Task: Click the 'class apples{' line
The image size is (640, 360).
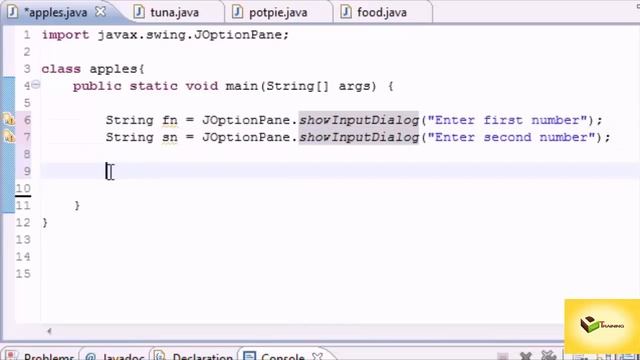Action: click(93, 69)
